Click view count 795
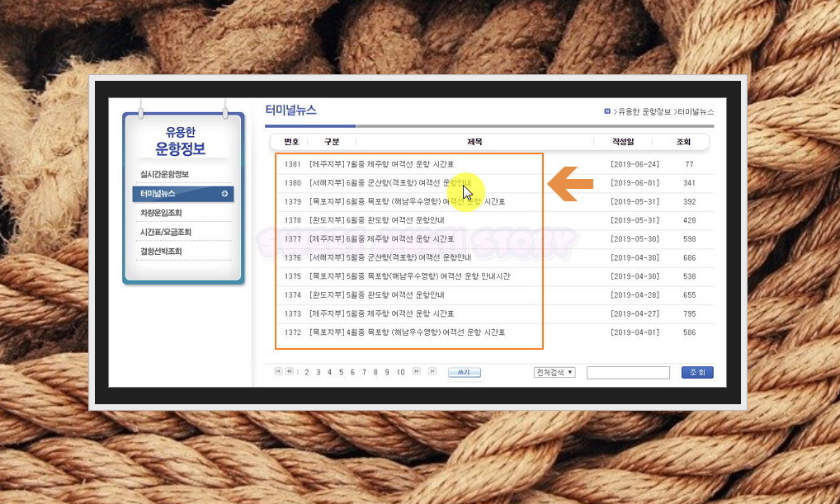This screenshot has height=504, width=840. click(690, 313)
